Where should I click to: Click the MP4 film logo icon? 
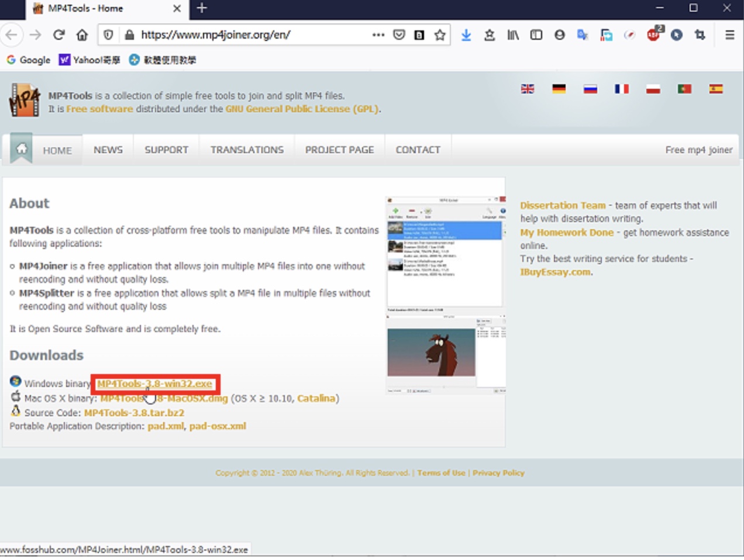(x=25, y=101)
